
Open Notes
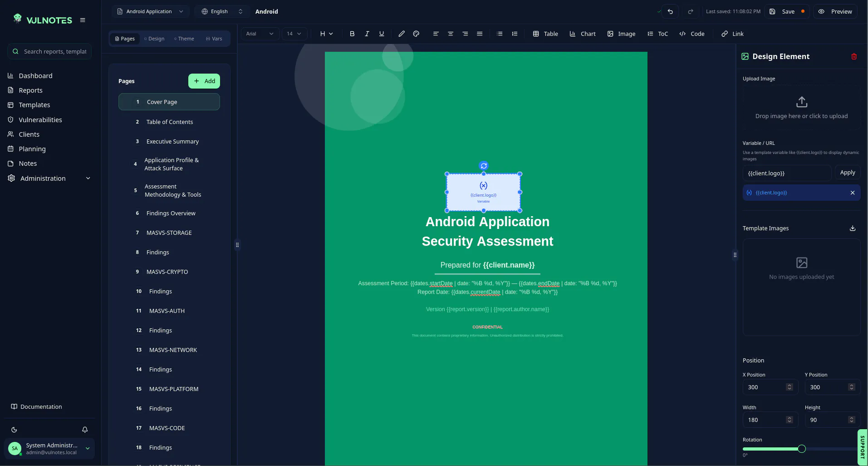[x=28, y=164]
